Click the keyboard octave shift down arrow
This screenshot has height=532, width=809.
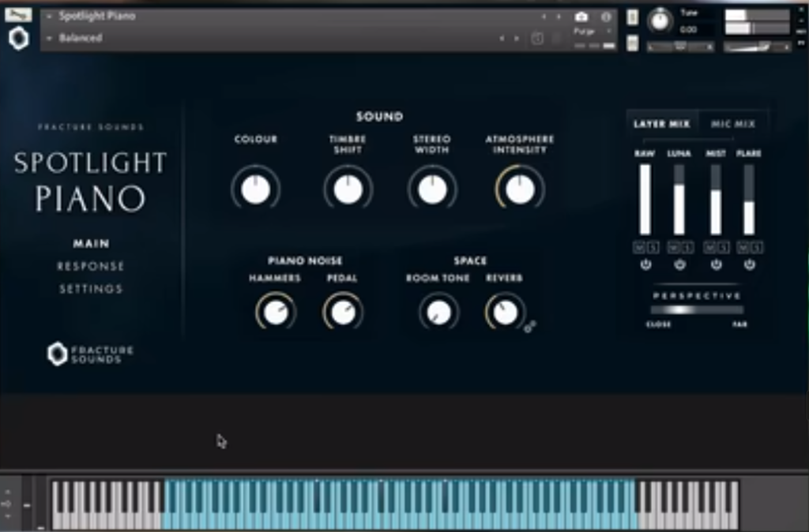click(x=7, y=515)
